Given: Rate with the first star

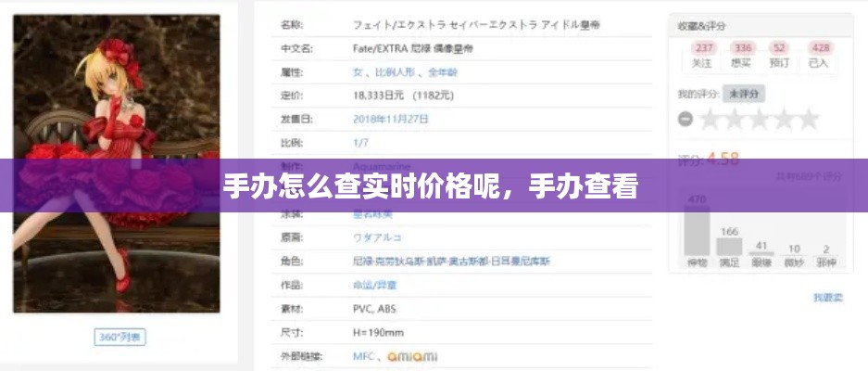Looking at the screenshot, I should point(710,120).
